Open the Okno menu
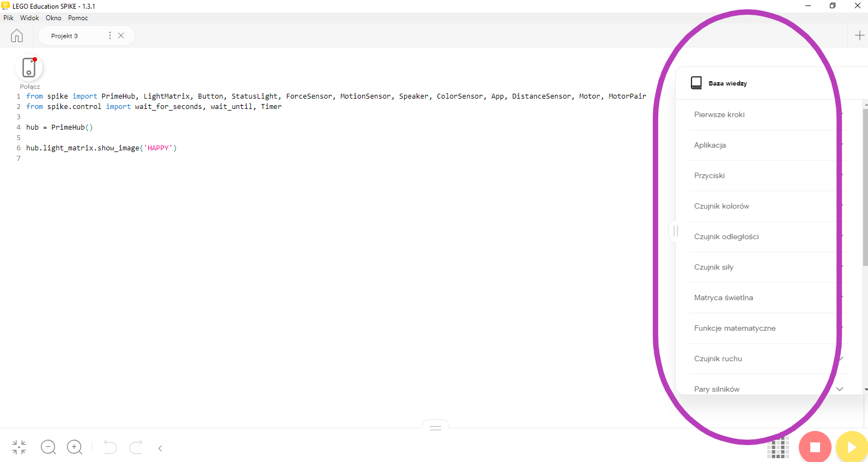Screen dimensions: 868x462 (x=53, y=18)
